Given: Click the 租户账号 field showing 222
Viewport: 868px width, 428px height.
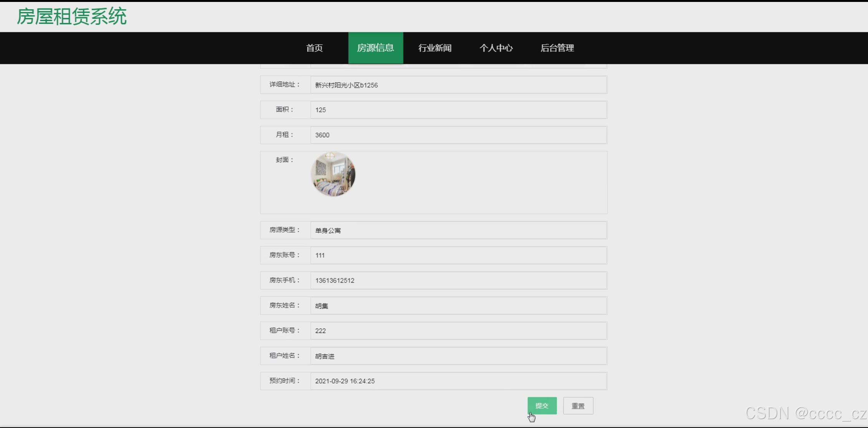Looking at the screenshot, I should [x=458, y=331].
